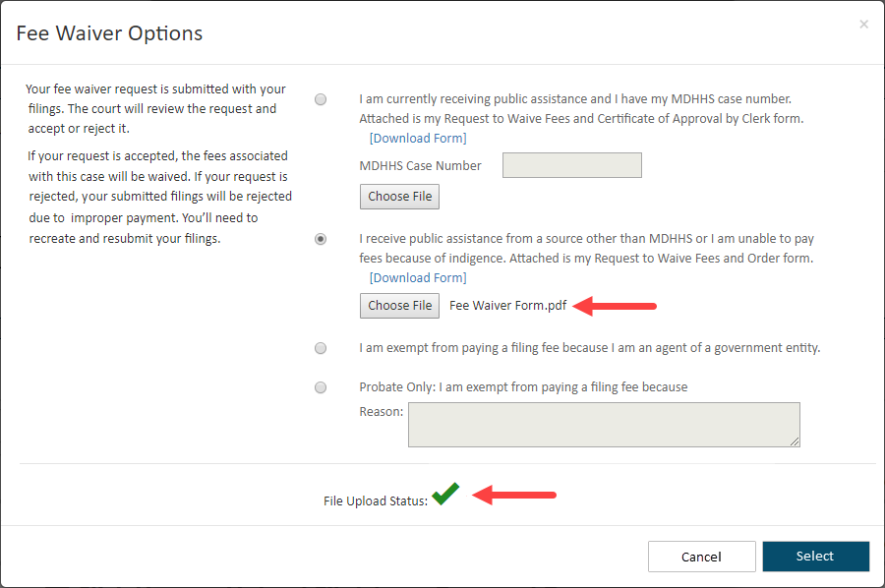885x588 pixels.
Task: Open the Request to Waive Fees Order form link
Action: point(418,277)
